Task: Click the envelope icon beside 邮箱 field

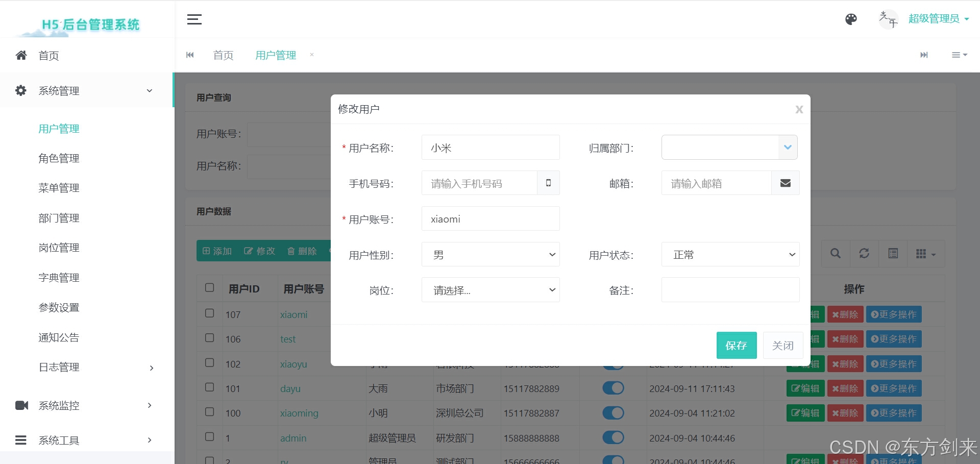Action: tap(786, 183)
